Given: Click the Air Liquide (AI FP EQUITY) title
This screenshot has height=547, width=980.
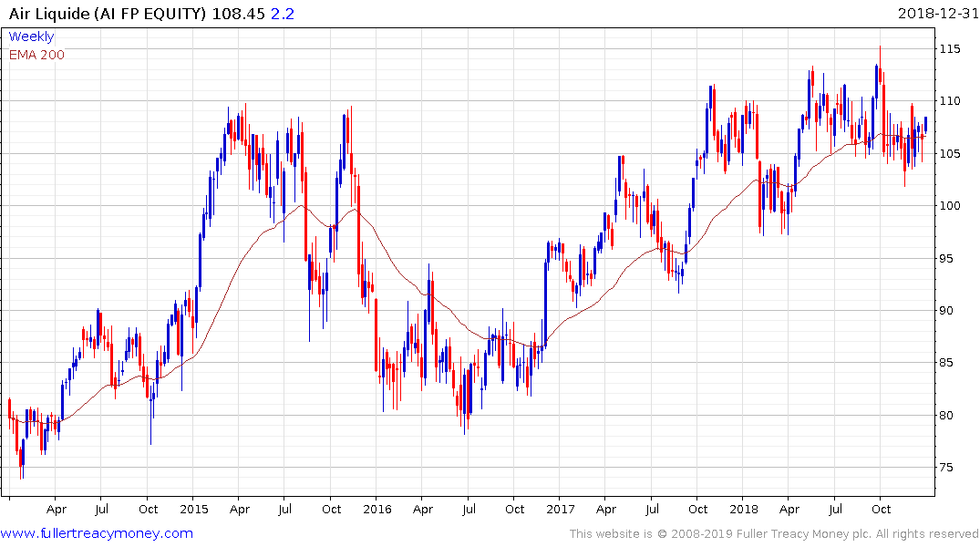Looking at the screenshot, I should coord(107,14).
